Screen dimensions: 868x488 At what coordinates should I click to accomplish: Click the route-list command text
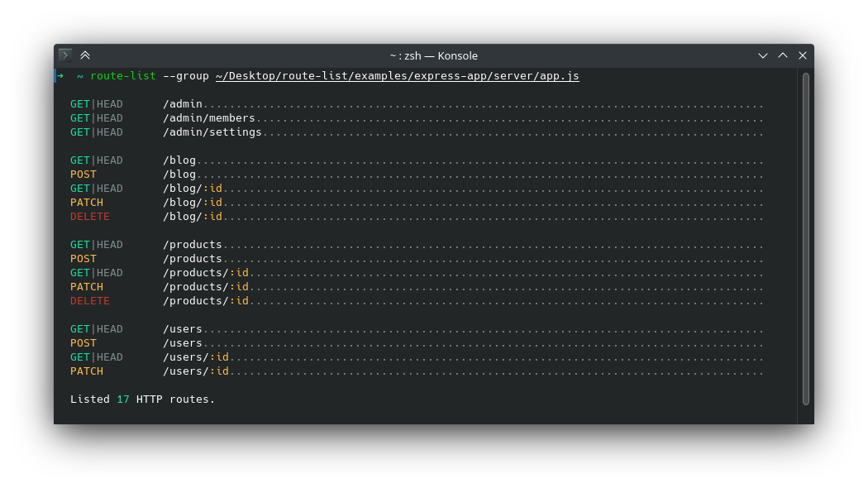[x=122, y=75]
